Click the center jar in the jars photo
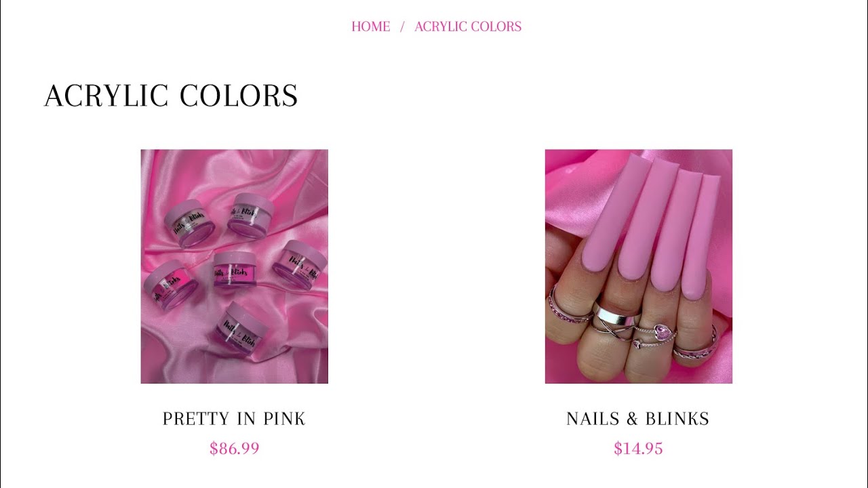Viewport: 868px width, 488px height. [x=235, y=269]
